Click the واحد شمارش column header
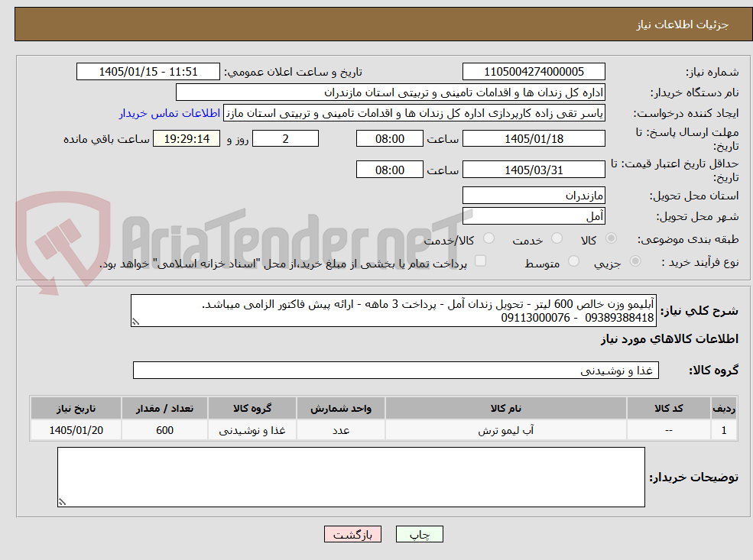This screenshot has height=560, width=753. point(340,409)
